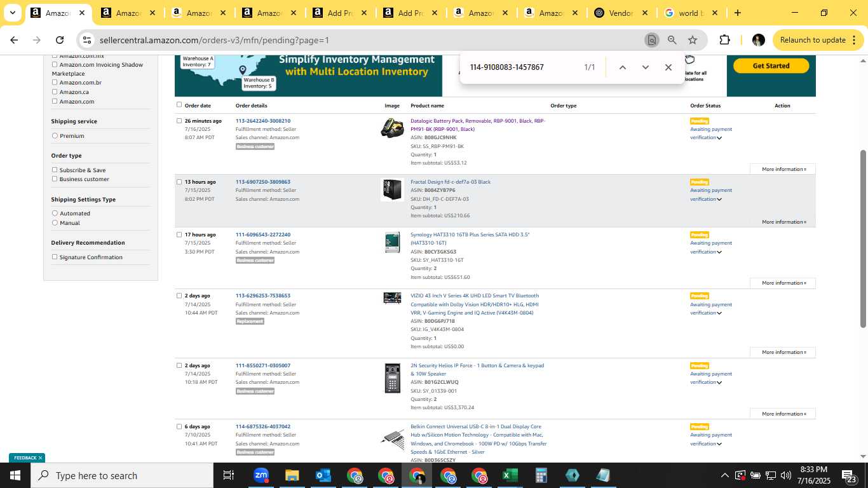The image size is (868, 488).
Task: Show hidden system tray icons
Action: pos(725,475)
